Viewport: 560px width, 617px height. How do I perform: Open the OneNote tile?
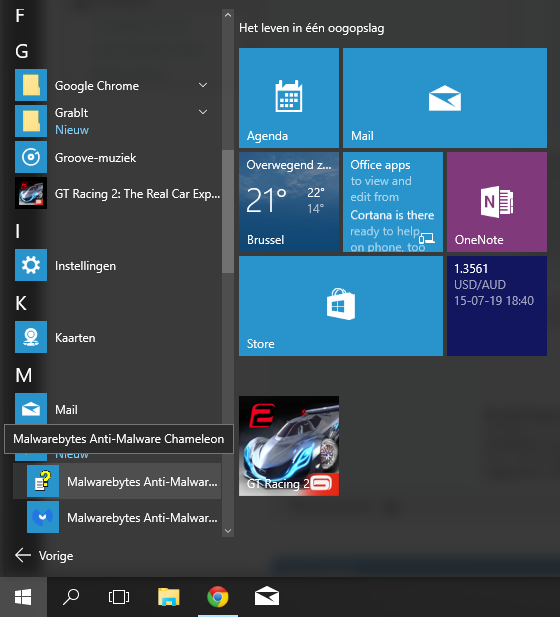pyautogui.click(x=497, y=202)
